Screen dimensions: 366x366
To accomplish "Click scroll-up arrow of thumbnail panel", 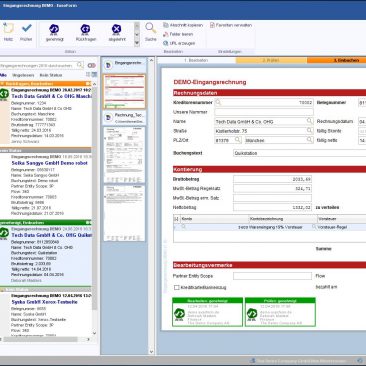I will tap(151, 60).
